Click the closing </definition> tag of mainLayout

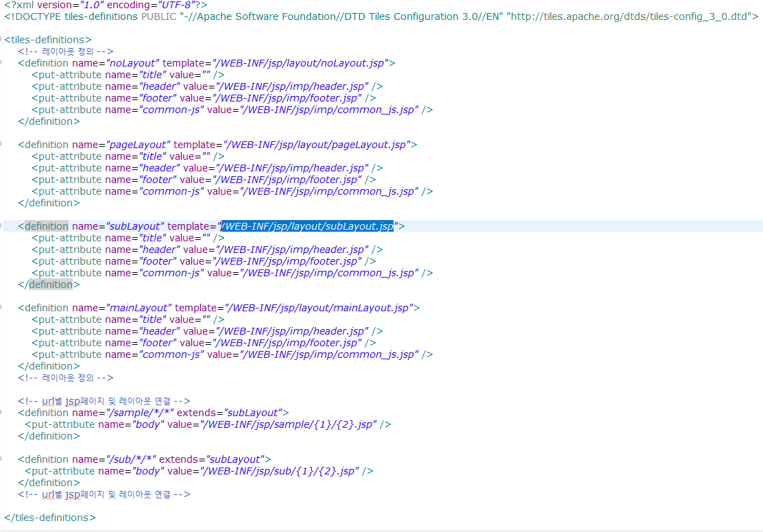point(49,367)
